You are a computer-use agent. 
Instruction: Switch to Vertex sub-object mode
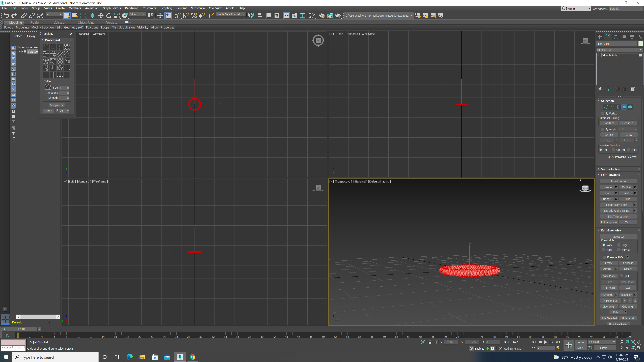pos(606,107)
